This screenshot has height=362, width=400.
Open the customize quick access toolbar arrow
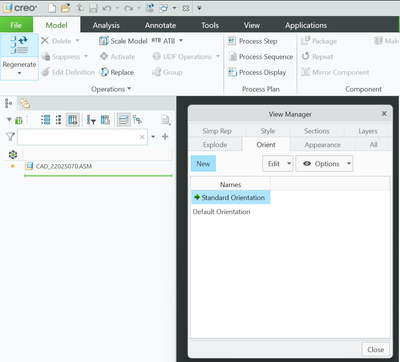[199, 8]
